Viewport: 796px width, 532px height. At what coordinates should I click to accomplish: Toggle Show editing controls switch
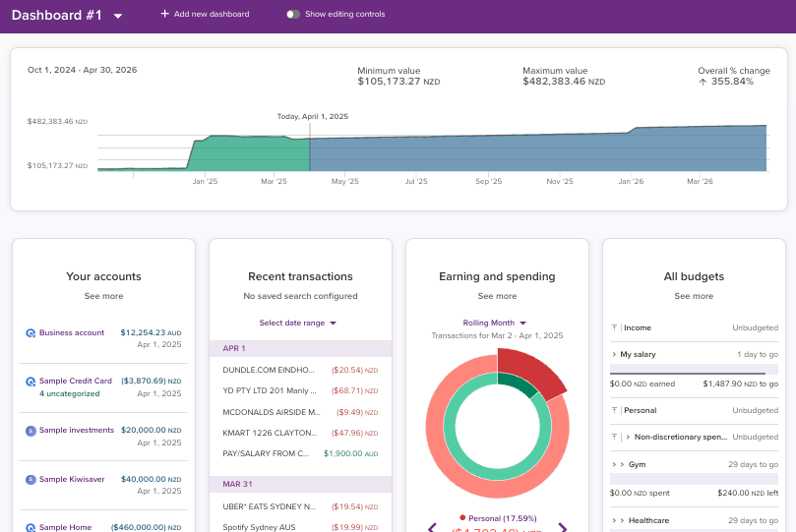point(293,14)
